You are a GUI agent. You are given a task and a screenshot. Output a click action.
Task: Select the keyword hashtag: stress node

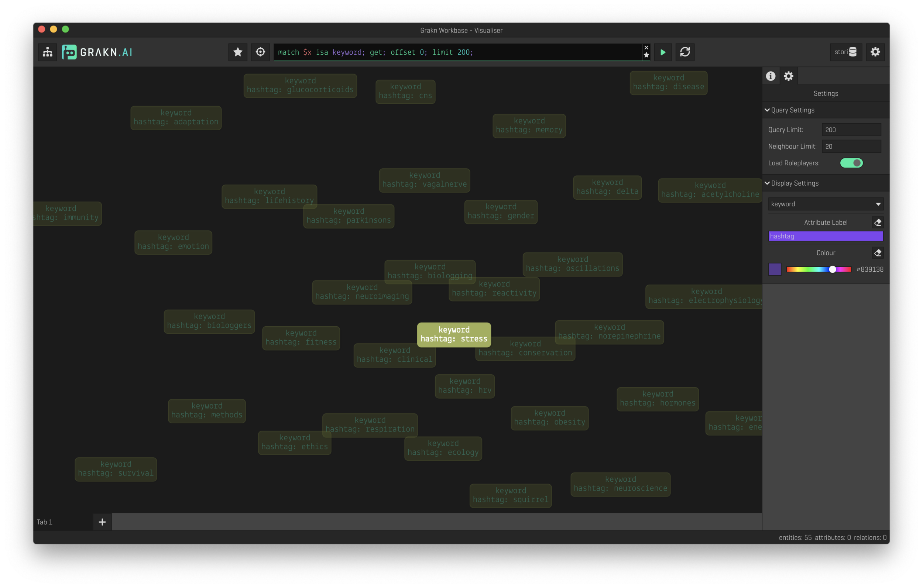[453, 334]
